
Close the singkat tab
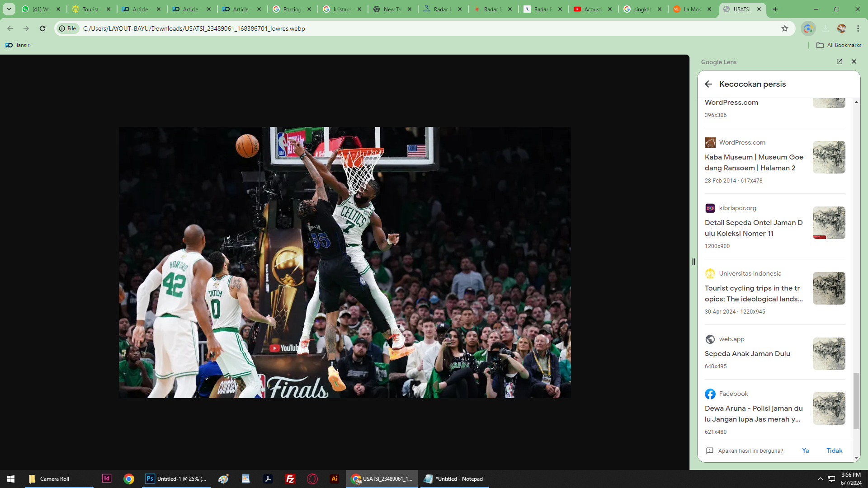click(x=660, y=9)
